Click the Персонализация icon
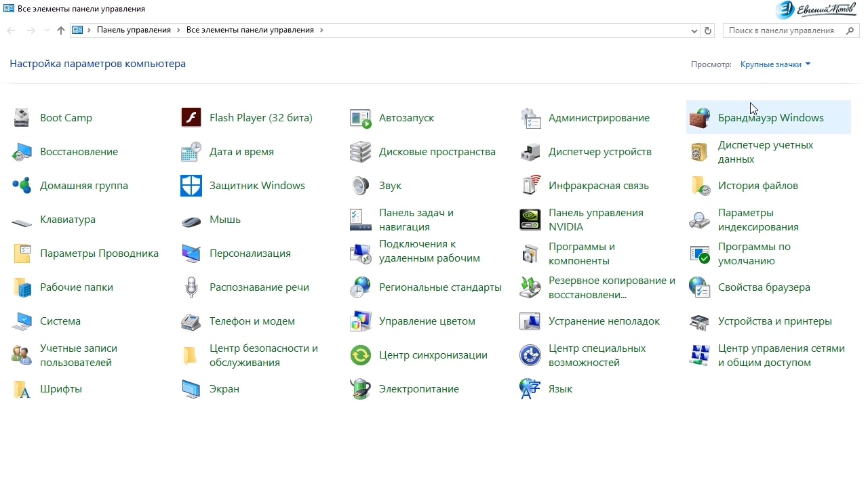The height and width of the screenshot is (488, 868). 191,253
